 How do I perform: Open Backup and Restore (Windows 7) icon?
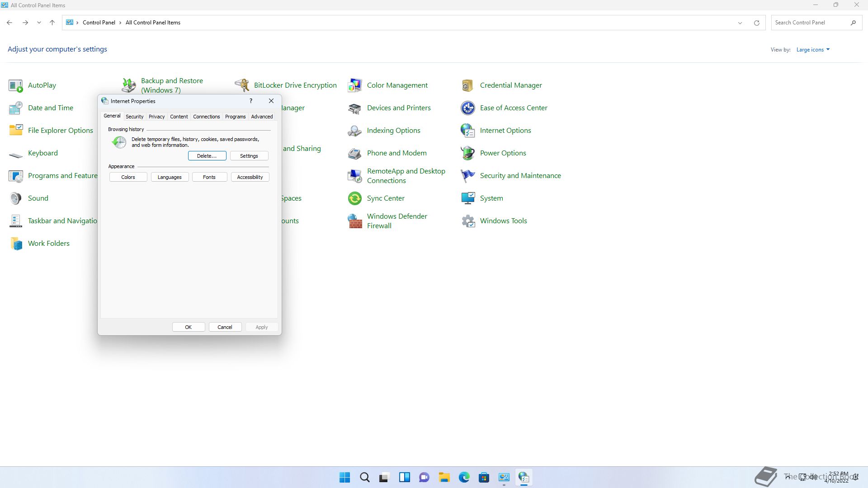pos(129,85)
